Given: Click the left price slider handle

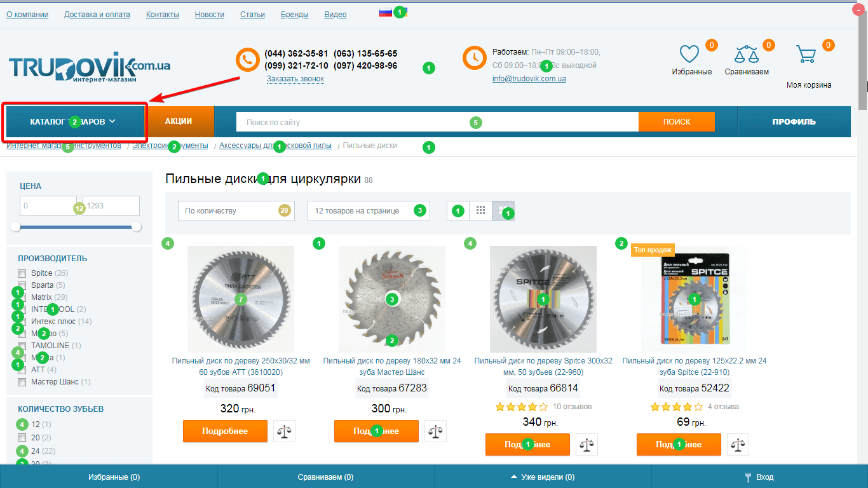Looking at the screenshot, I should (x=16, y=227).
